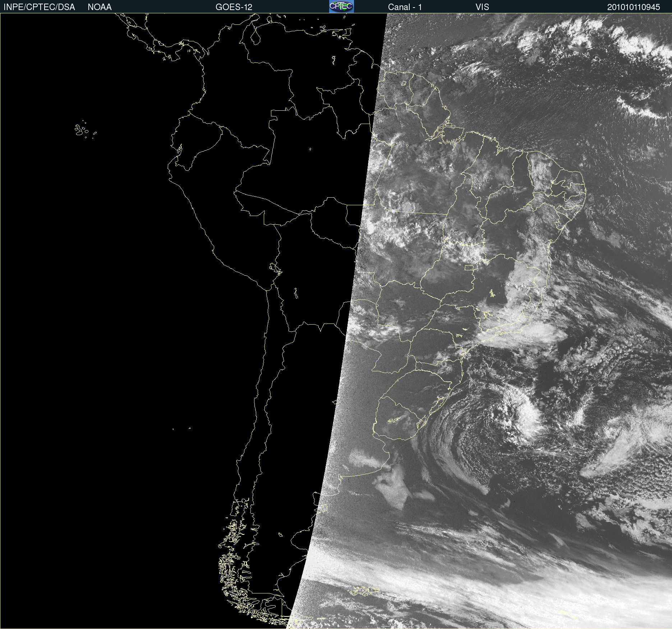Click the 'Canal - 1' channel label

coord(405,7)
